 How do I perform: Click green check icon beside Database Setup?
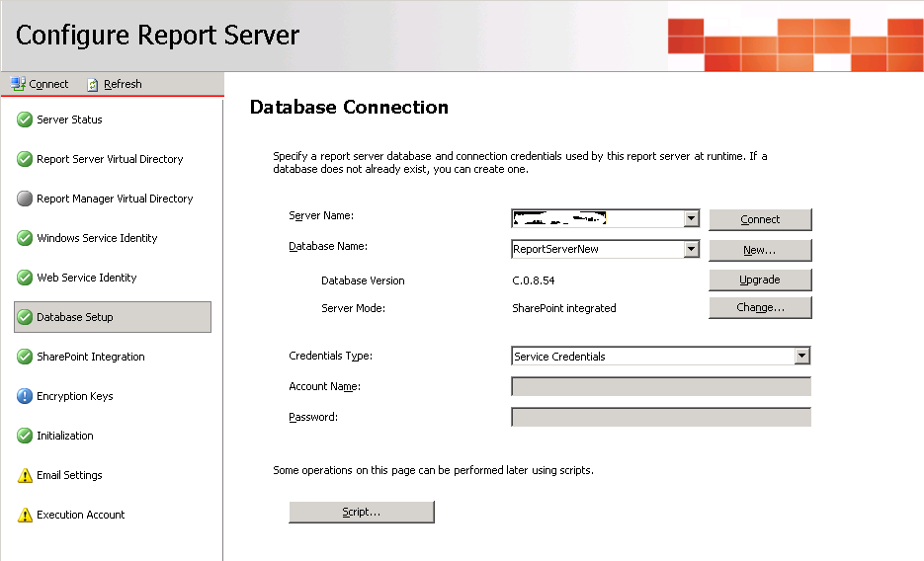25,317
